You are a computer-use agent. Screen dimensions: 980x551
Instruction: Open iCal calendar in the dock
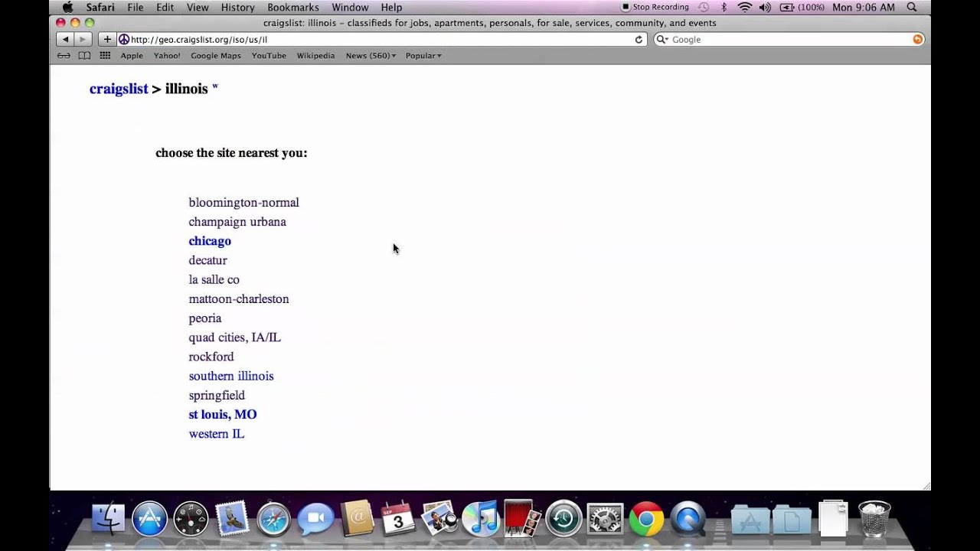coord(397,518)
